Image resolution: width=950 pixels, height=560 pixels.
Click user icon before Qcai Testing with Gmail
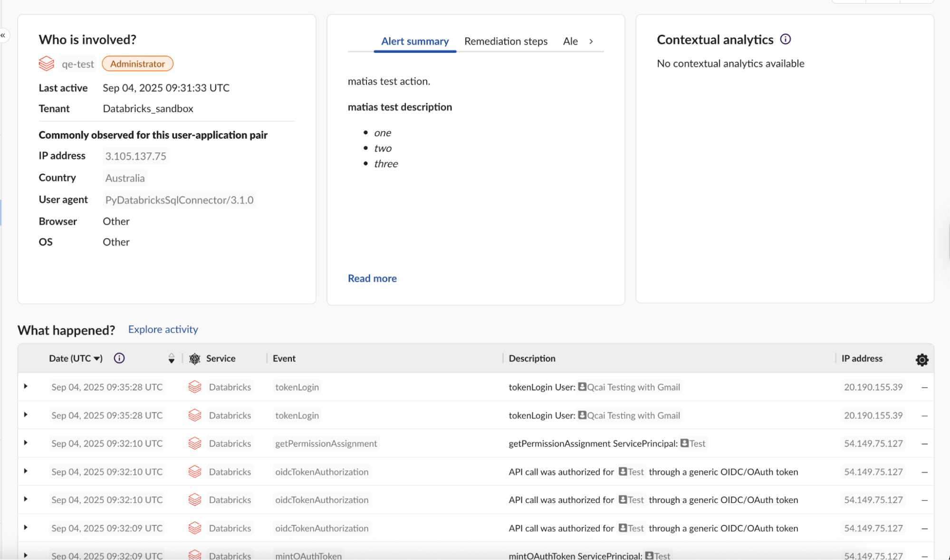click(582, 387)
